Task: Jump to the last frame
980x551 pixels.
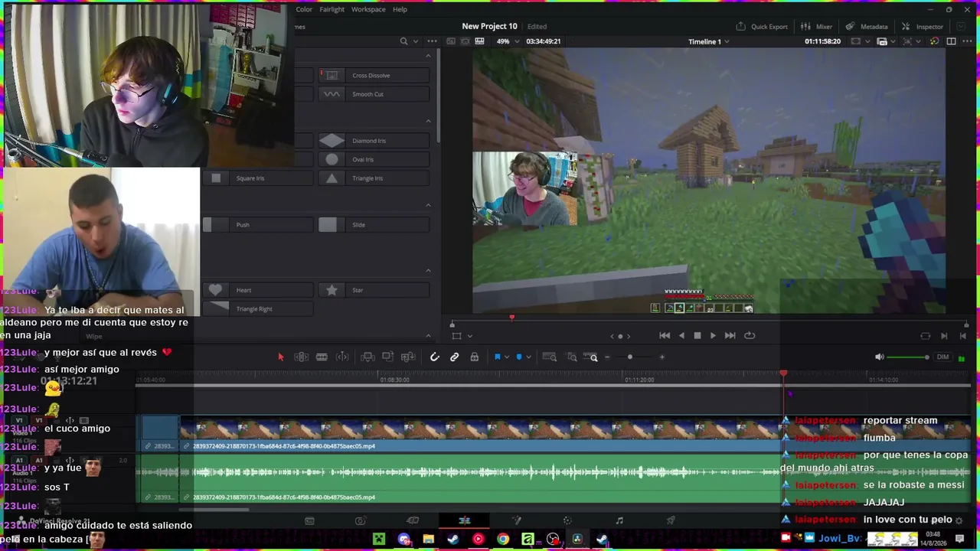Action: click(730, 335)
